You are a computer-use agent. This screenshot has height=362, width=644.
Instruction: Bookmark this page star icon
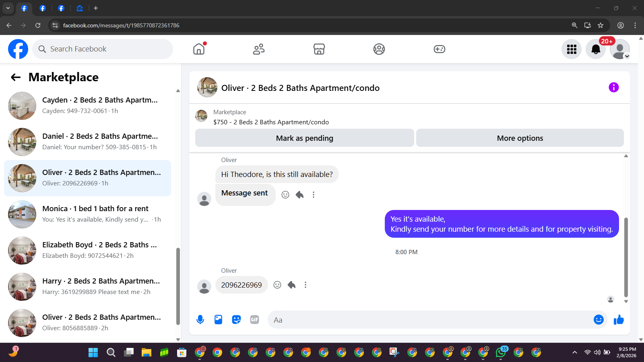coord(601,25)
